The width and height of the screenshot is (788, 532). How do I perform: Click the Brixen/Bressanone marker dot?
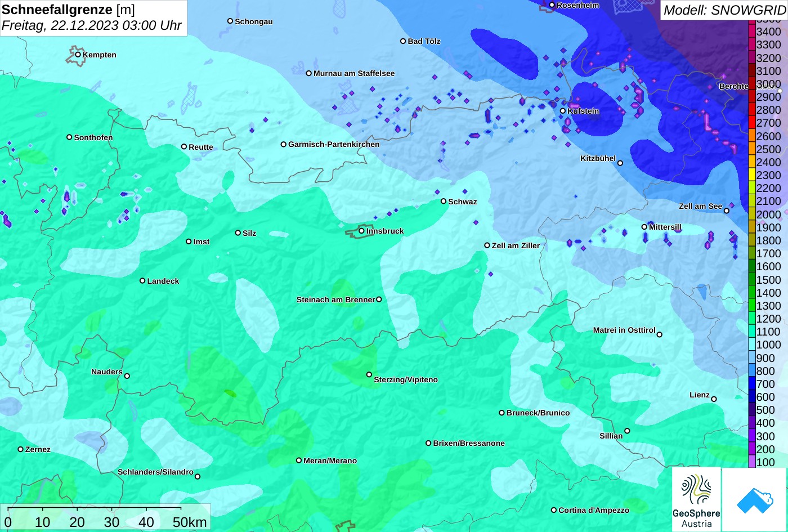coord(428,443)
